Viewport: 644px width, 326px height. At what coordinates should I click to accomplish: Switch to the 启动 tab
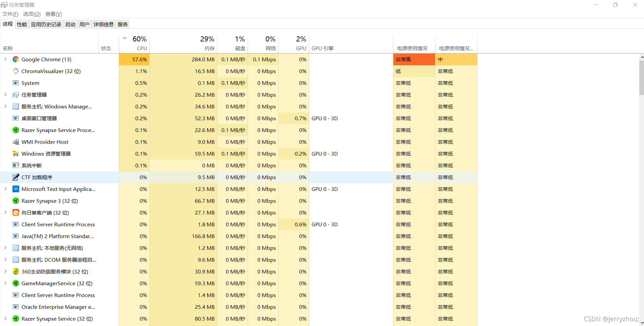[70, 25]
